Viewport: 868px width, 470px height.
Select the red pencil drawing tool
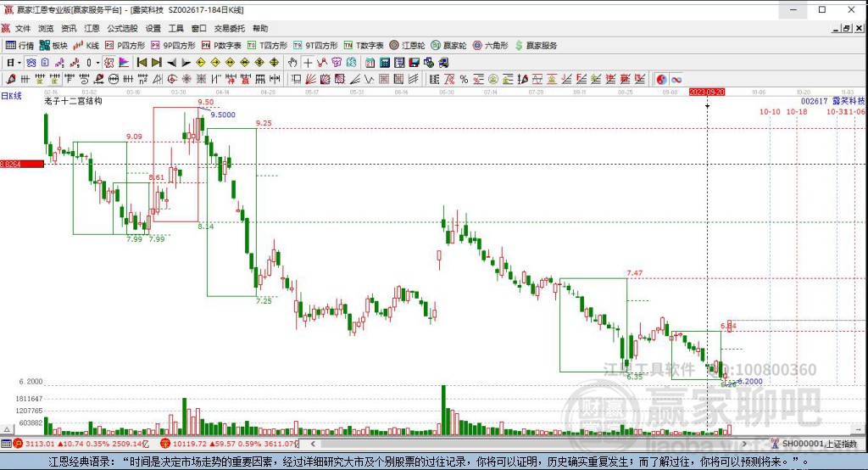(x=10, y=79)
